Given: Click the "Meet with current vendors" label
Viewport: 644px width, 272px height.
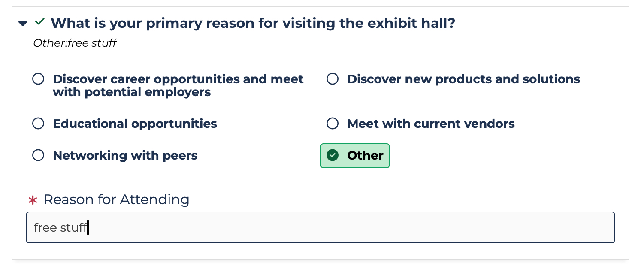Looking at the screenshot, I should pos(431,124).
